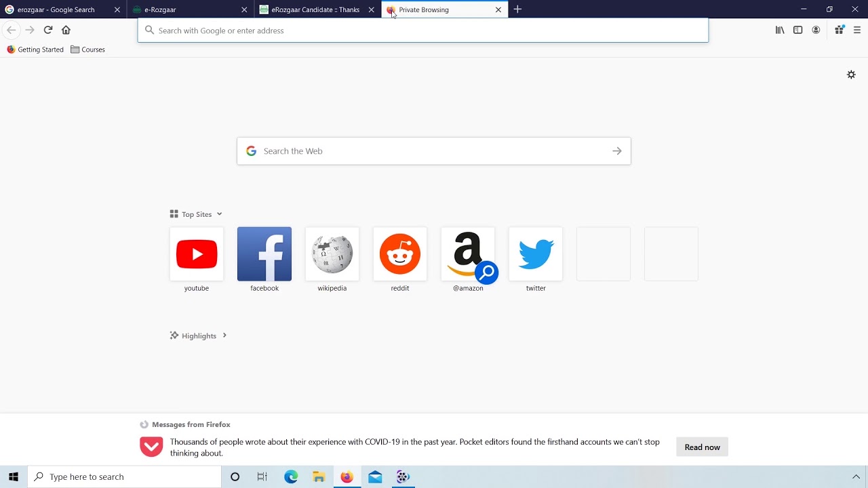Open new tab page settings gear
The image size is (868, 488).
click(x=851, y=75)
